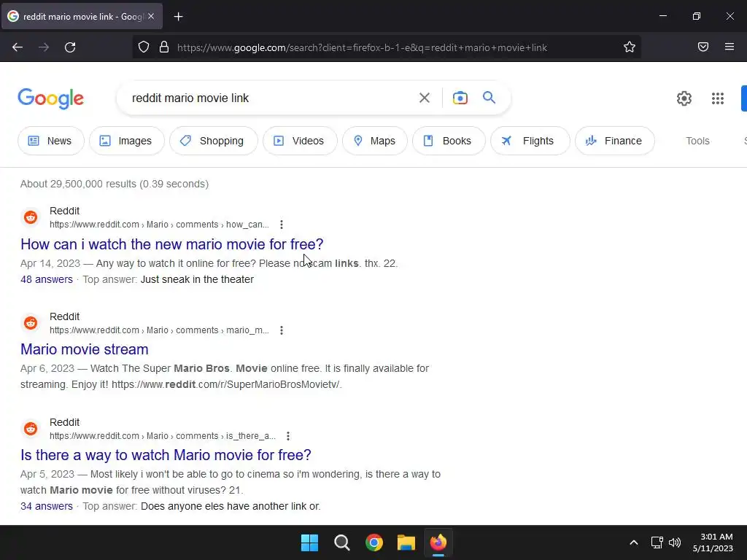
Task: Submit search with magnifying glass
Action: point(489,98)
